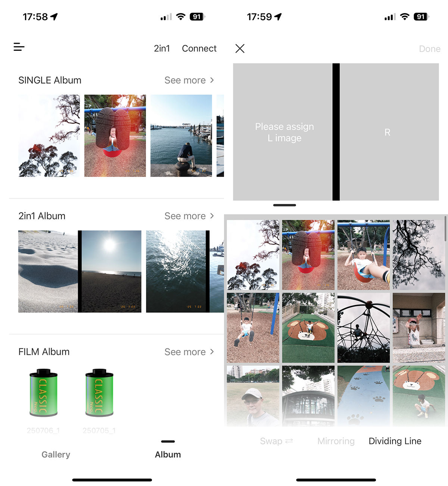Screen dimensions: 448x486
Task: Close the 2in1 editor with X
Action: click(240, 49)
